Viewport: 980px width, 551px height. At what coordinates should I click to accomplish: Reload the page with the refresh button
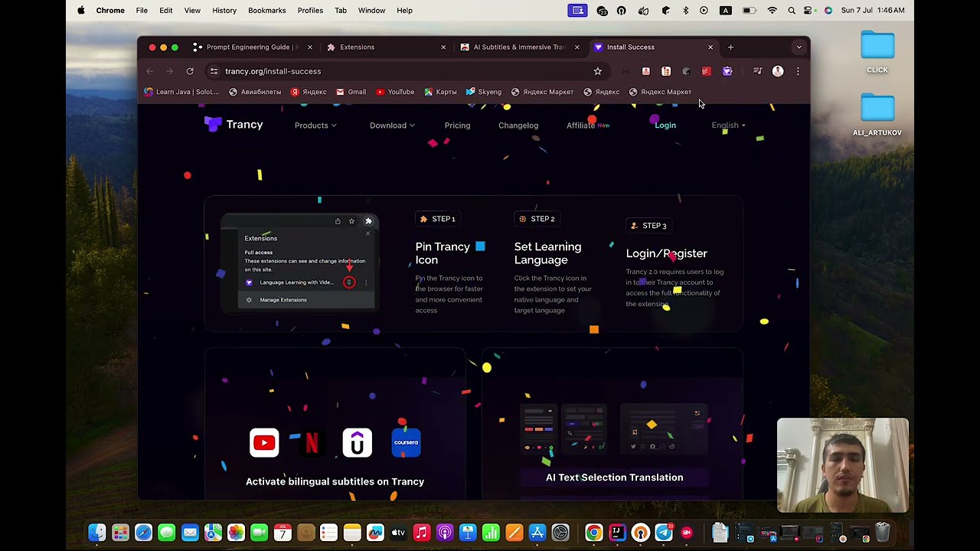point(190,71)
